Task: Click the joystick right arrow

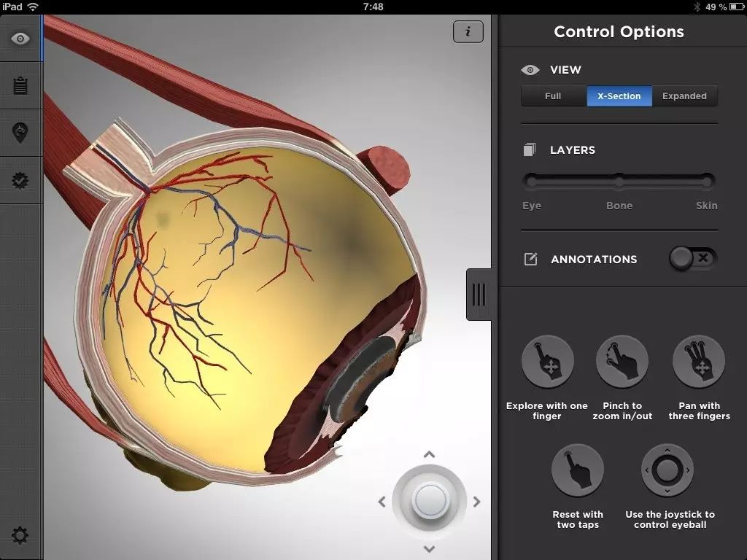Action: pos(477,502)
